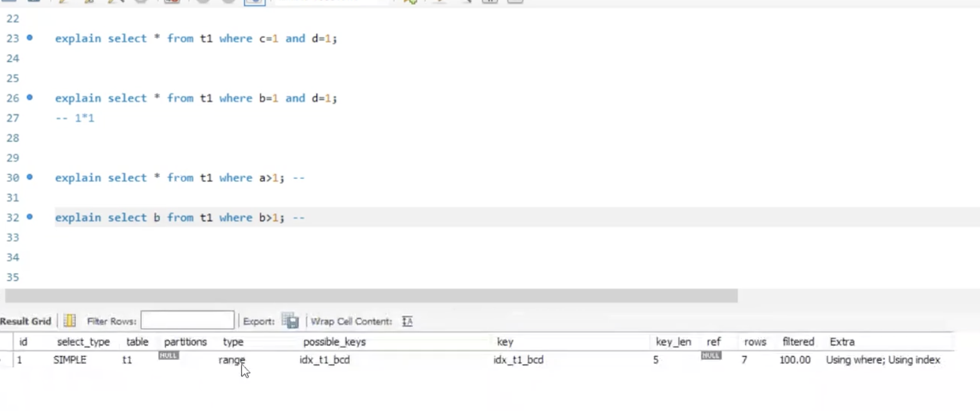Focus the Filter Rows input field
This screenshot has height=411, width=980.
(187, 320)
